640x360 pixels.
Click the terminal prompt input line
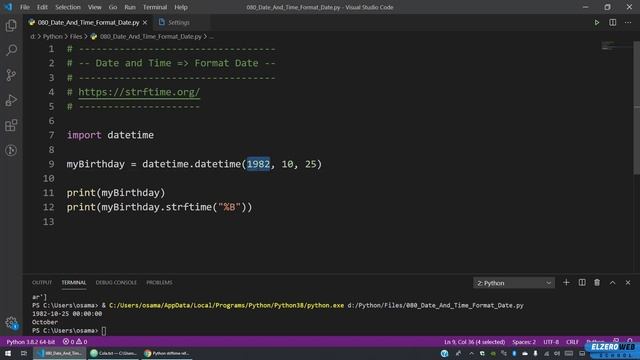click(104, 331)
